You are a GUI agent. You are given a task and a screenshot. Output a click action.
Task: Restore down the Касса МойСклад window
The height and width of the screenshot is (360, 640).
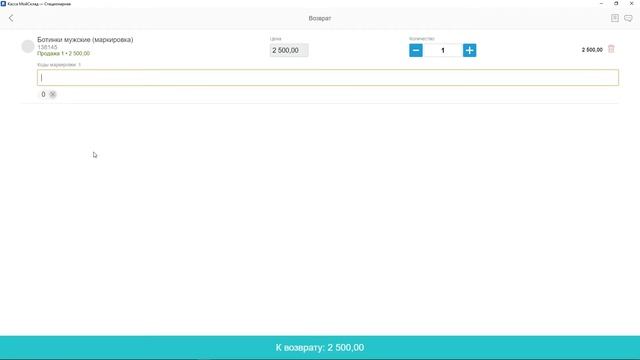[x=616, y=4]
